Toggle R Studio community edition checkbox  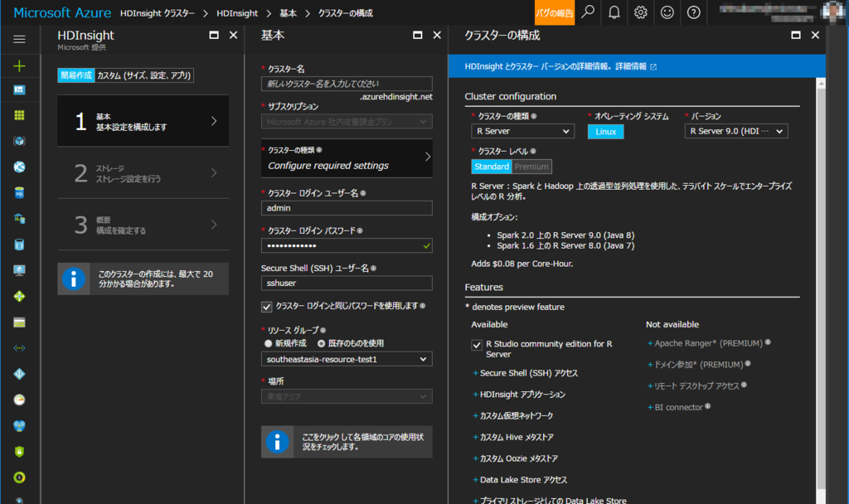point(477,345)
